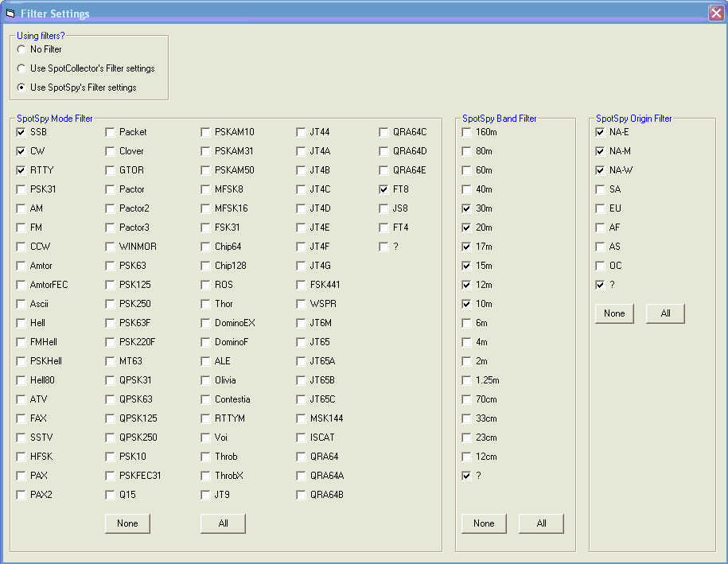Tick the AF origin checkbox
728x564 pixels.
601,228
